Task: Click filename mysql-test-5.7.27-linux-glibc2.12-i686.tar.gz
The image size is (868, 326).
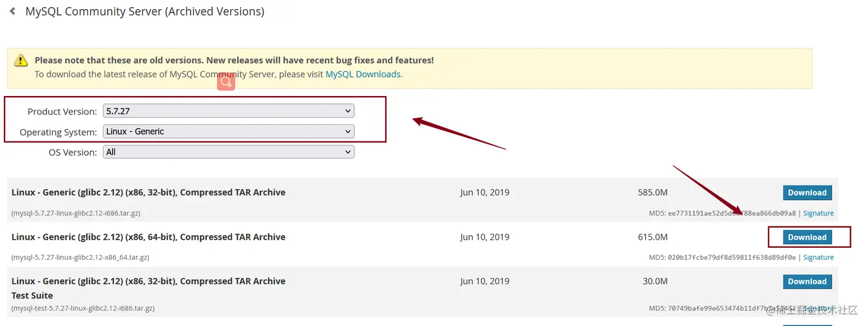Action: (x=83, y=308)
